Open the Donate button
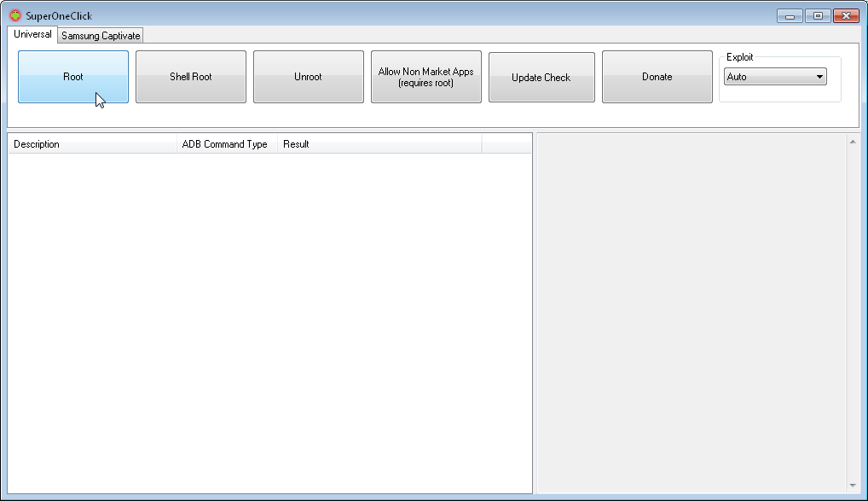The width and height of the screenshot is (868, 501). (657, 77)
